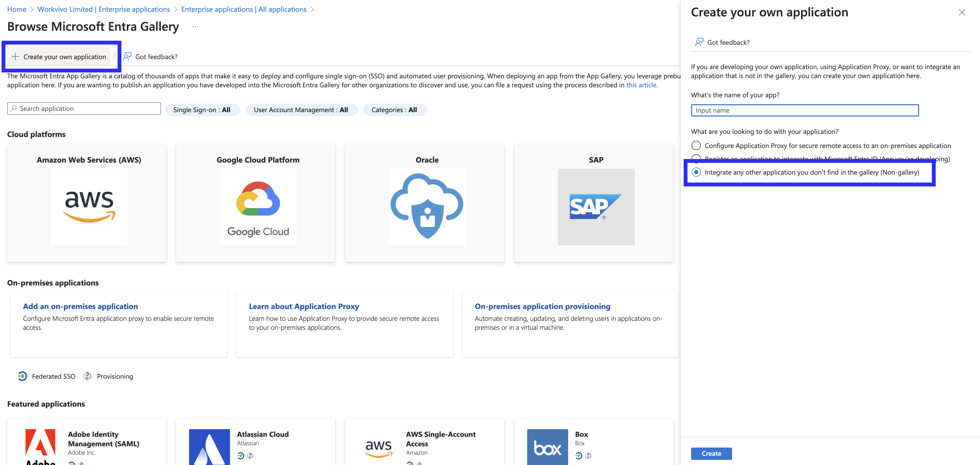The image size is (980, 465).
Task: Select AWS Single-Account Access title
Action: tap(441, 439)
